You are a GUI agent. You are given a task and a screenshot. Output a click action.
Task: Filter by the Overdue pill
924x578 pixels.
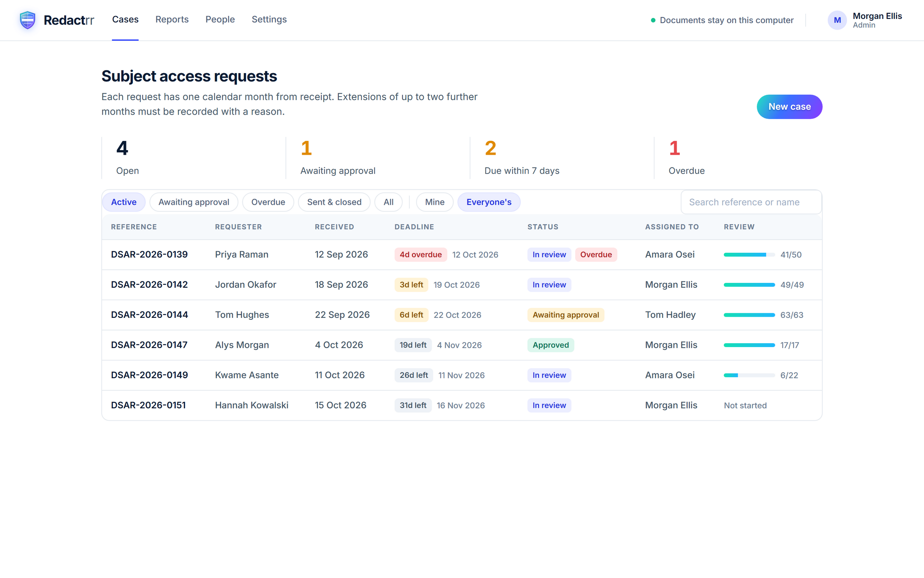click(268, 202)
